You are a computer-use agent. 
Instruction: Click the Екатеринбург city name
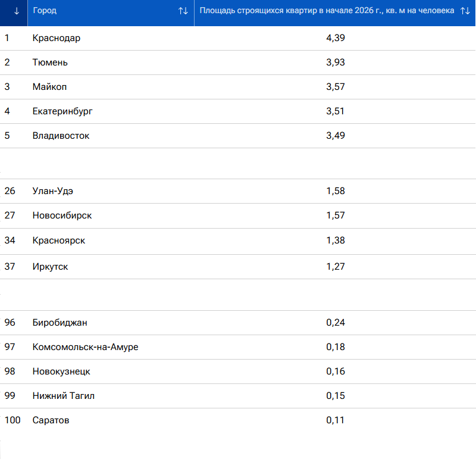[62, 111]
